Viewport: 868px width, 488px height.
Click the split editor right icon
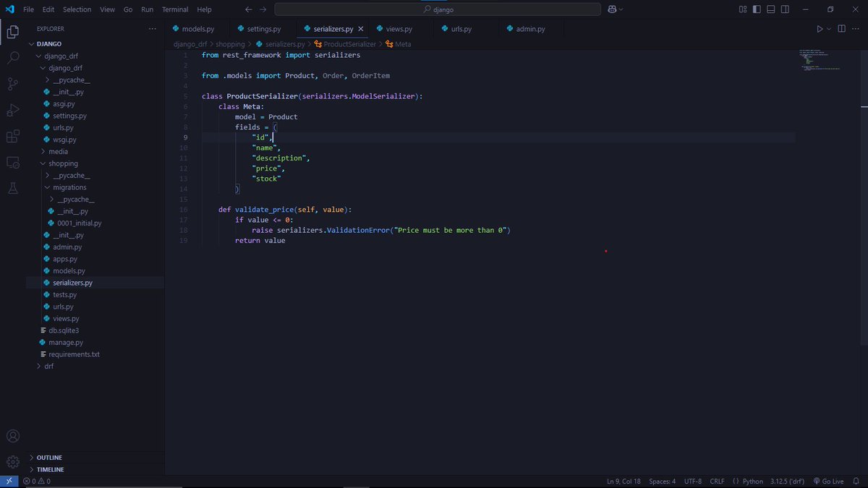point(841,29)
